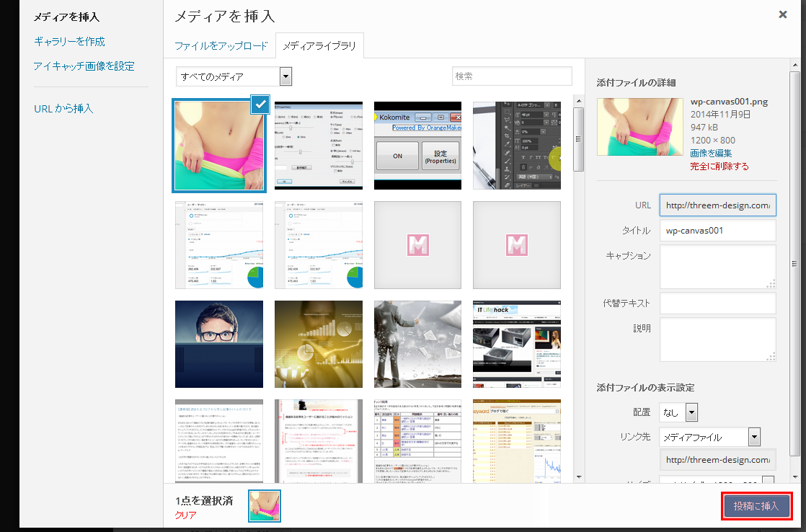Select the first analytics graph thumbnail
The image size is (806, 532).
coord(219,245)
